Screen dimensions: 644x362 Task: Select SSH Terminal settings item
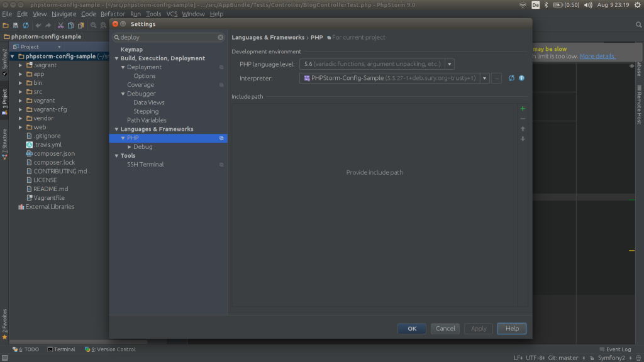145,165
